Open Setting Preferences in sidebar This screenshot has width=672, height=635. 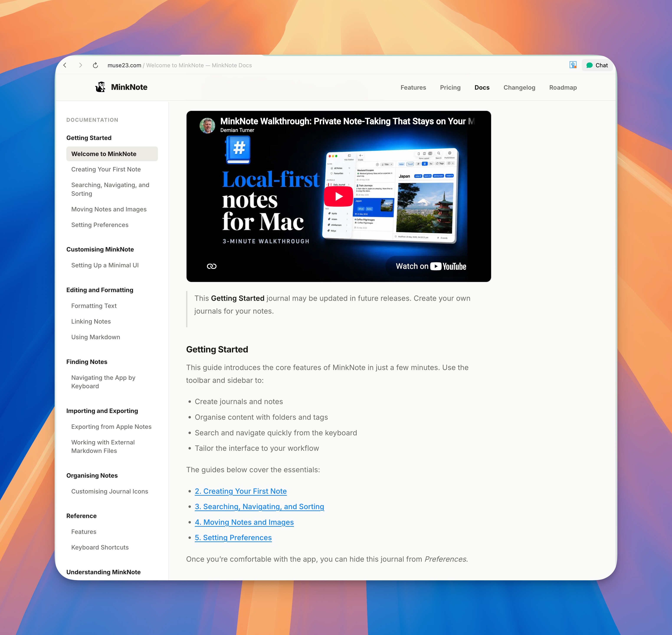[x=100, y=225]
